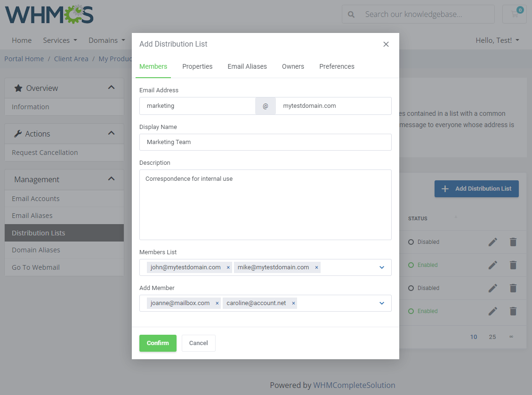532x395 pixels.
Task: Click the wrench icon in the Actions header
Action: click(x=17, y=133)
